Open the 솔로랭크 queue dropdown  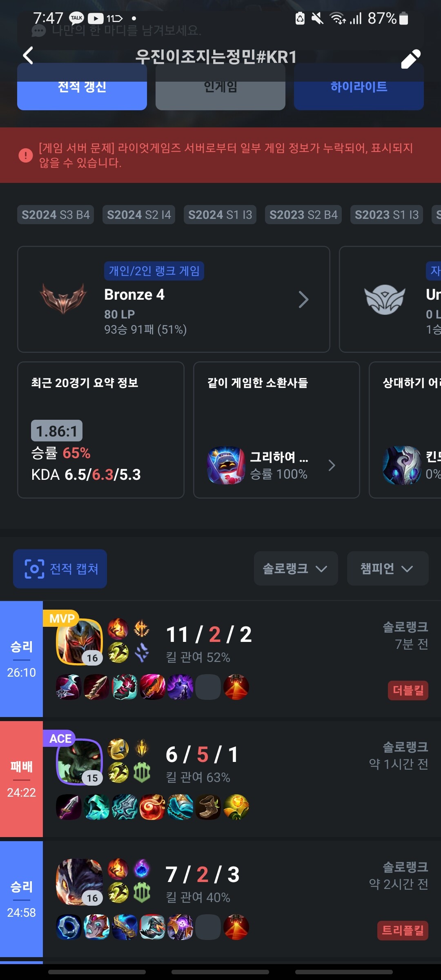tap(296, 568)
